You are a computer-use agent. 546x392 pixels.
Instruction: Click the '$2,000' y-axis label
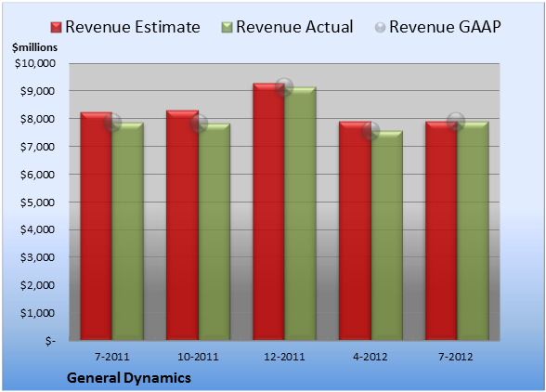pyautogui.click(x=37, y=285)
